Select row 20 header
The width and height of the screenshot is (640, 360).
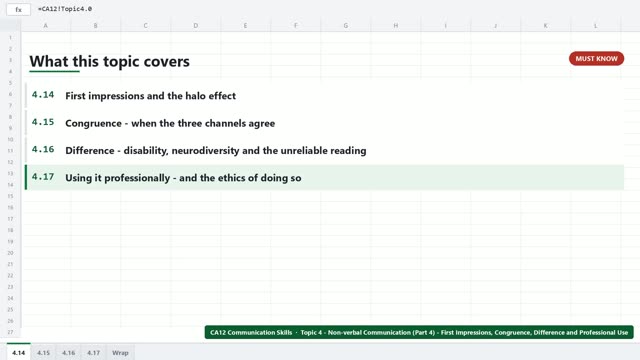tap(10, 253)
